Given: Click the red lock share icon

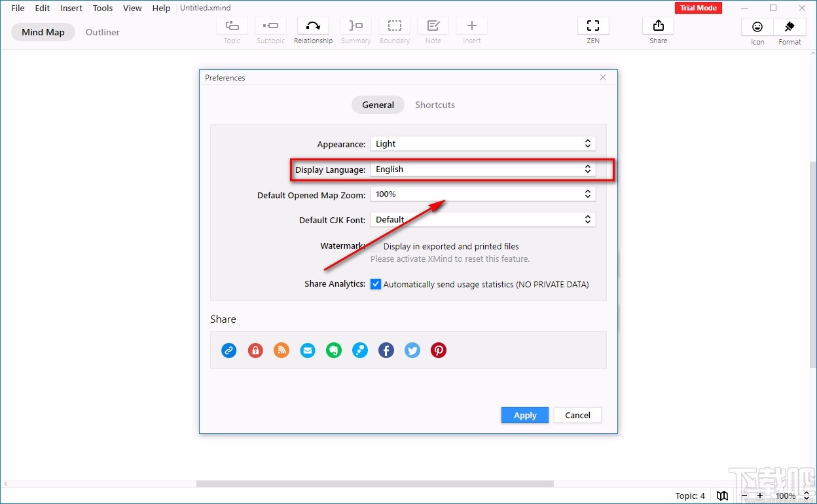Looking at the screenshot, I should point(255,350).
